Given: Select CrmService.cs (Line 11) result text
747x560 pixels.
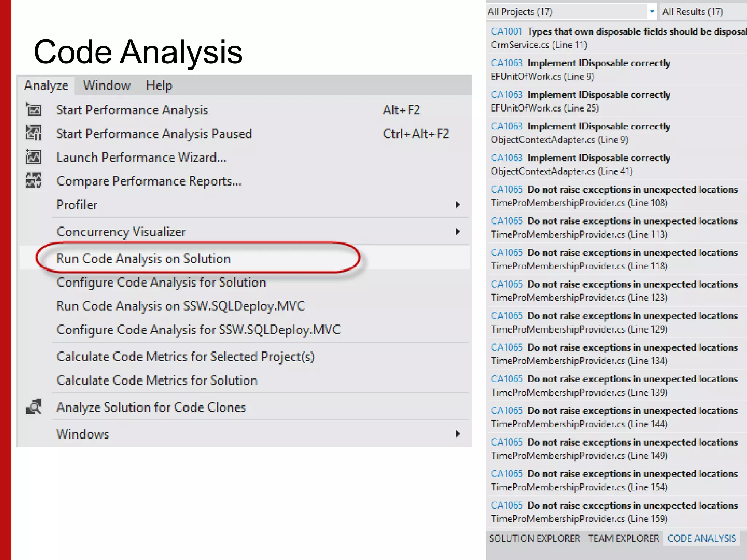Looking at the screenshot, I should 539,45.
